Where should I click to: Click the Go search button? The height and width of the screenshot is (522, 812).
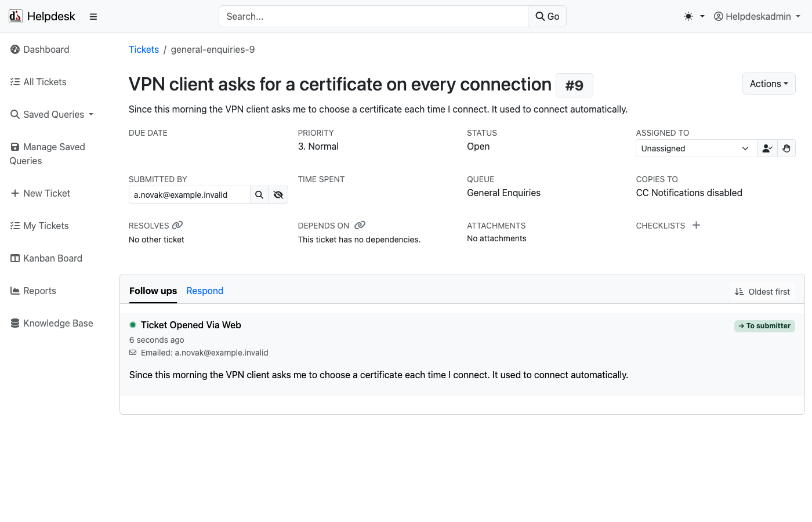[548, 16]
